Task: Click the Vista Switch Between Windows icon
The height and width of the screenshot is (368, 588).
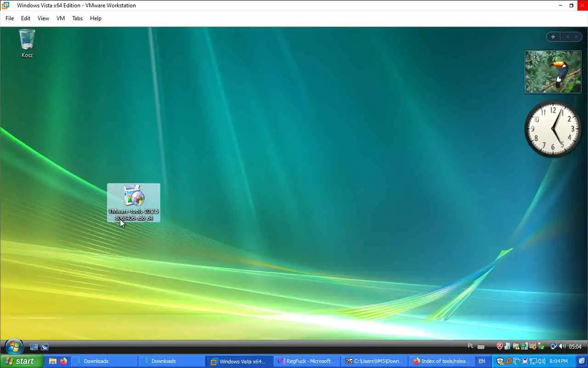Action: [x=45, y=347]
